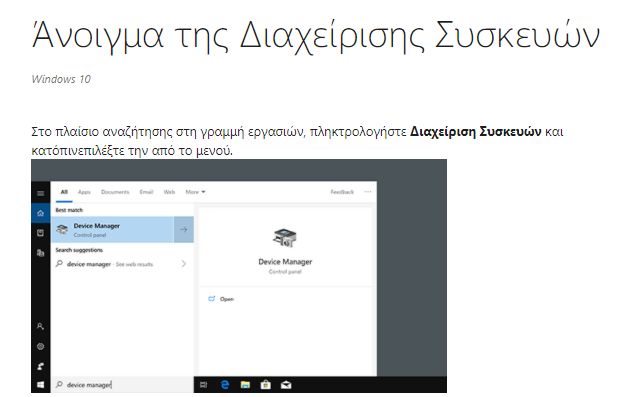Open File Explorer from the taskbar
The height and width of the screenshot is (397, 625).
pos(245,385)
